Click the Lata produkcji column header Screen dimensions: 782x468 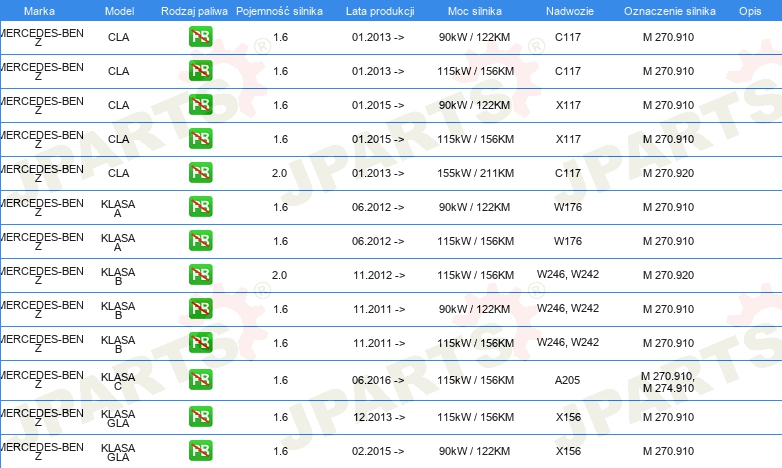tap(380, 11)
